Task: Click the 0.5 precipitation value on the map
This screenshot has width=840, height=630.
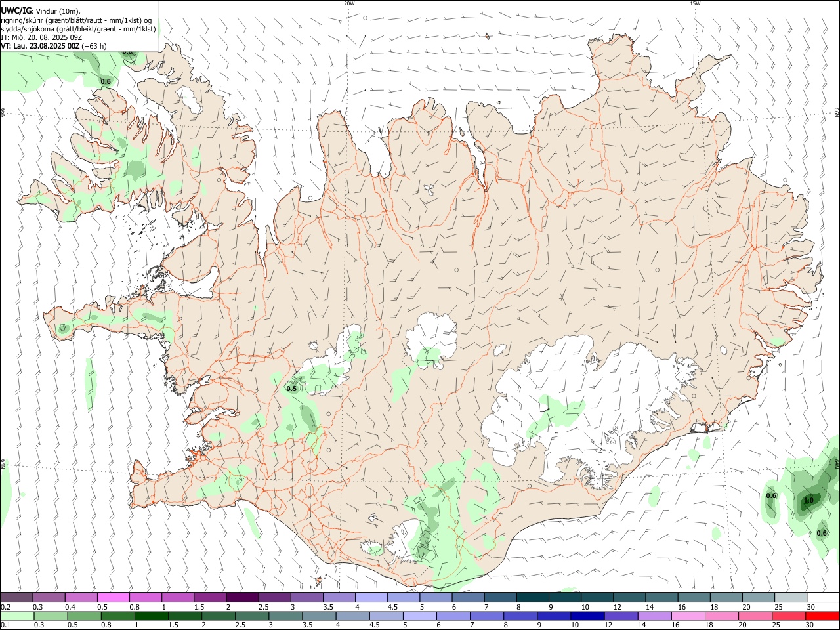Action: (x=292, y=388)
